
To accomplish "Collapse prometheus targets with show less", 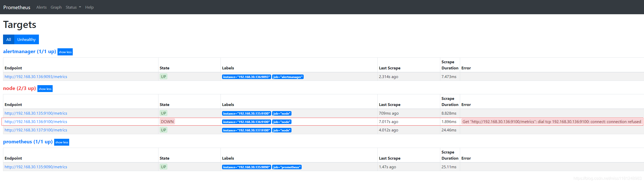I will (62, 142).
